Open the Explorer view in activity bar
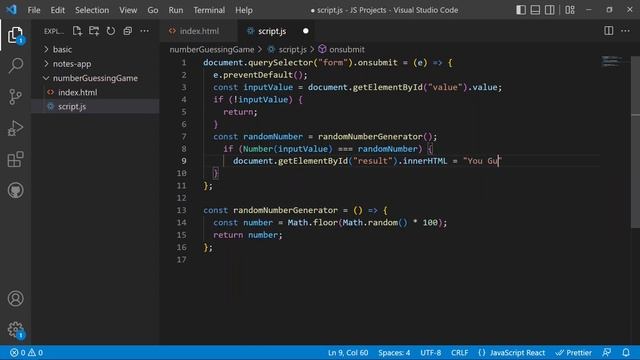Screen dimensions: 640x360 click(16, 35)
